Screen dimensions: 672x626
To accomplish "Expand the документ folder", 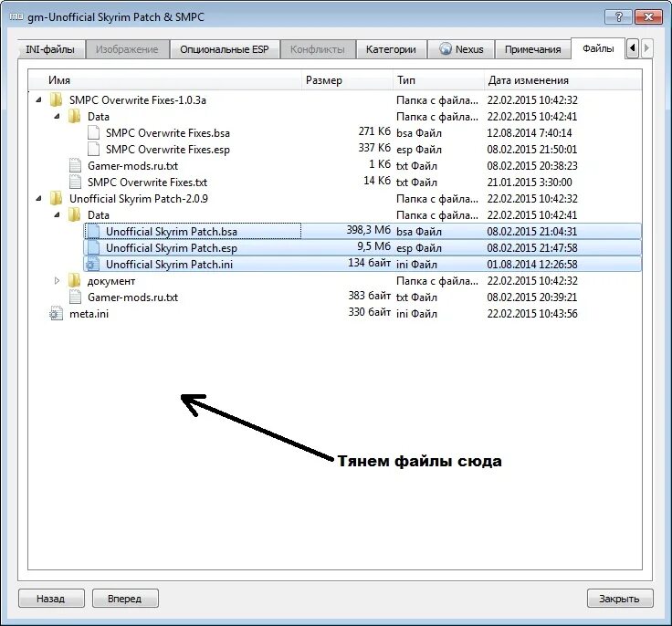I will point(57,281).
